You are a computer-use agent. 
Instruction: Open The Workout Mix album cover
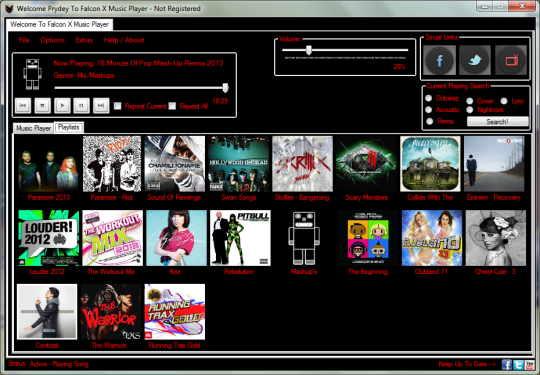[x=113, y=238]
